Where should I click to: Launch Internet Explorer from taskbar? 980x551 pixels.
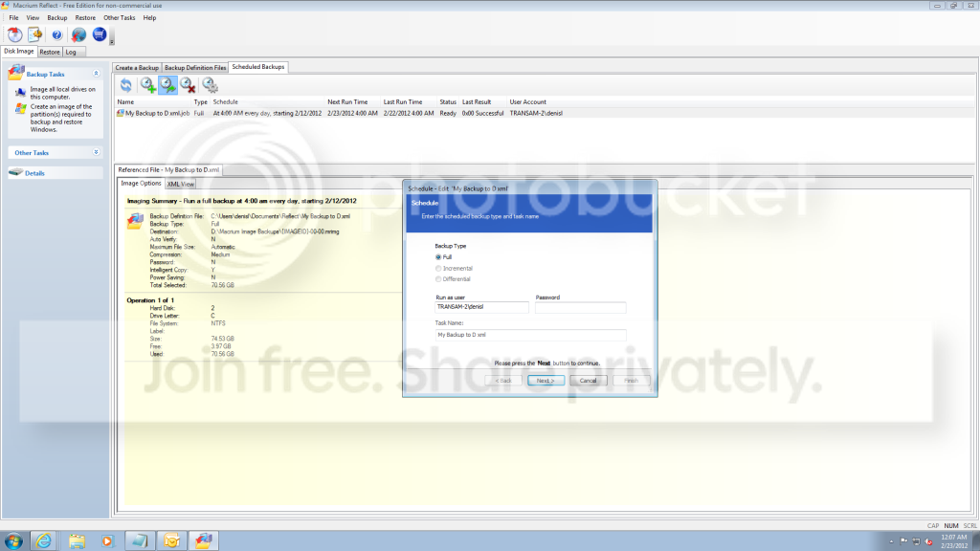tap(44, 541)
